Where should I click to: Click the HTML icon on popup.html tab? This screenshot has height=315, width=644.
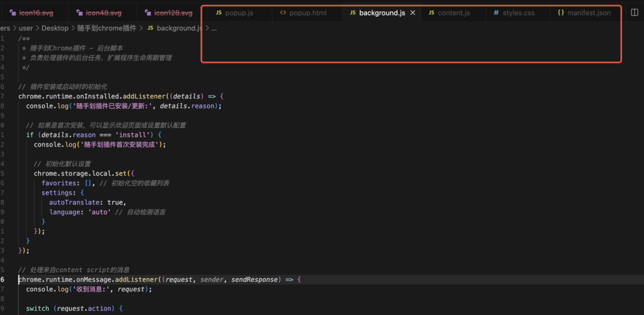coord(283,13)
